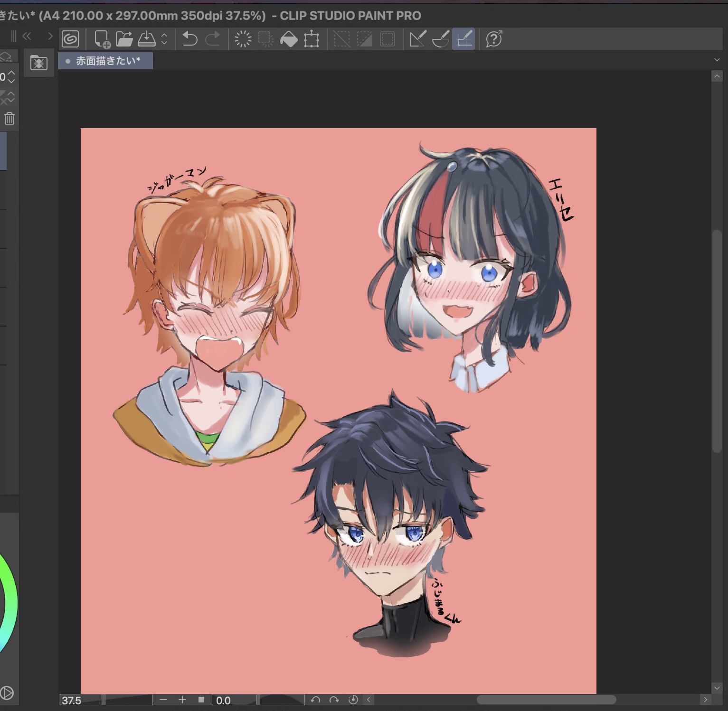Toggle Snap to Ruler
The height and width of the screenshot is (711, 728).
pyautogui.click(x=417, y=39)
